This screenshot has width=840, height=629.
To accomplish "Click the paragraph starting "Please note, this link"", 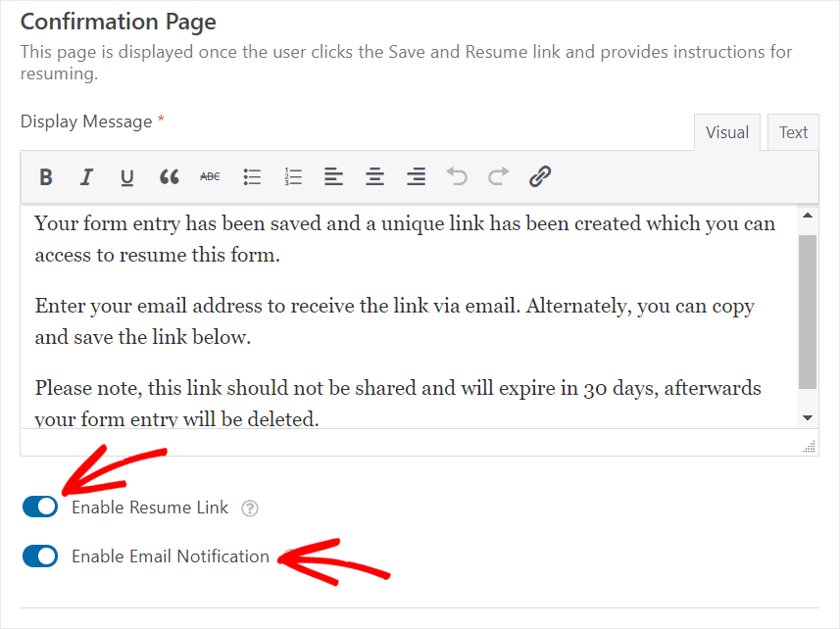I will point(398,403).
